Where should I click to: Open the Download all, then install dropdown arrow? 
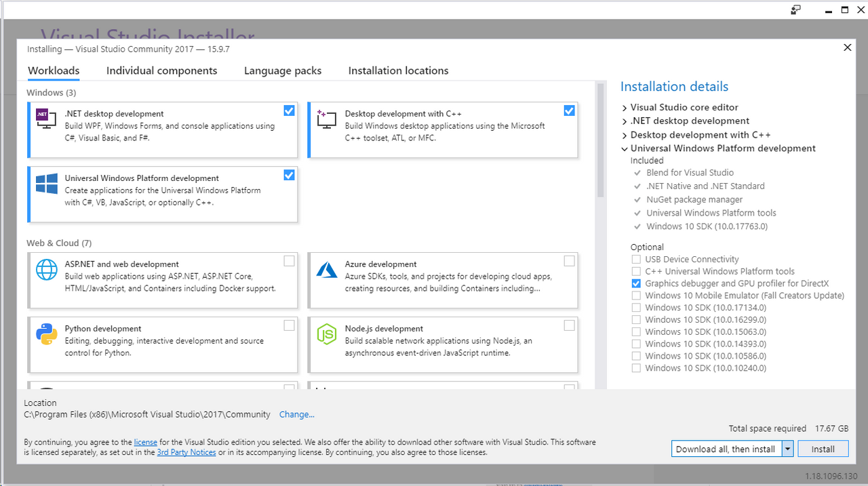pyautogui.click(x=787, y=449)
